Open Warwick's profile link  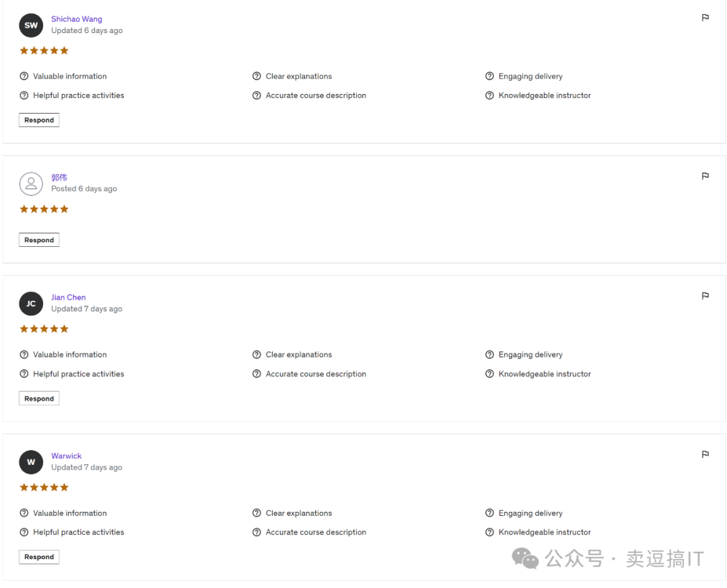66,456
